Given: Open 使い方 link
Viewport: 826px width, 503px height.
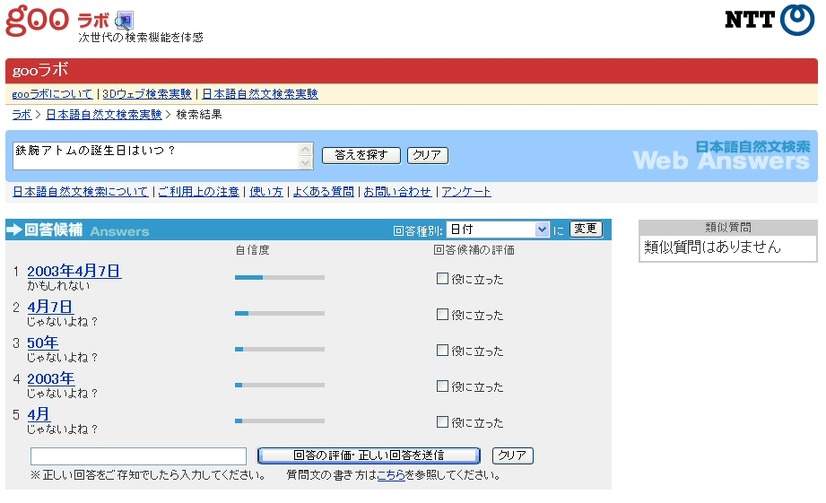Looking at the screenshot, I should [266, 192].
